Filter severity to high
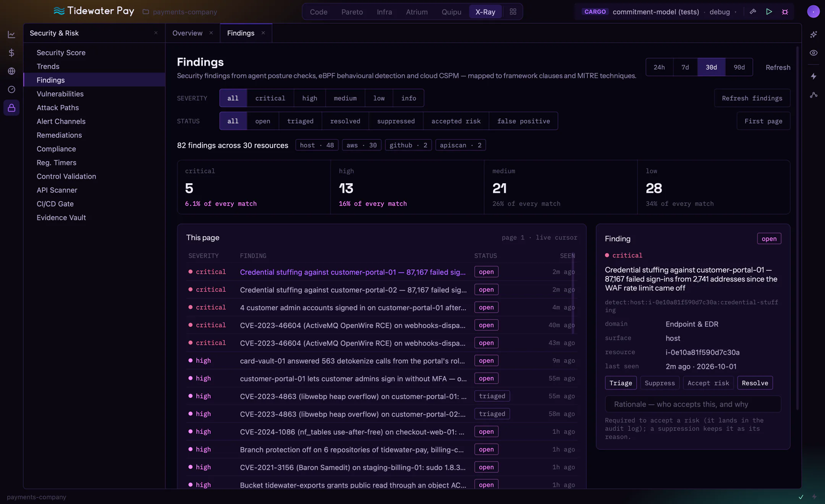Screen dimensions: 825x504 click(309, 98)
